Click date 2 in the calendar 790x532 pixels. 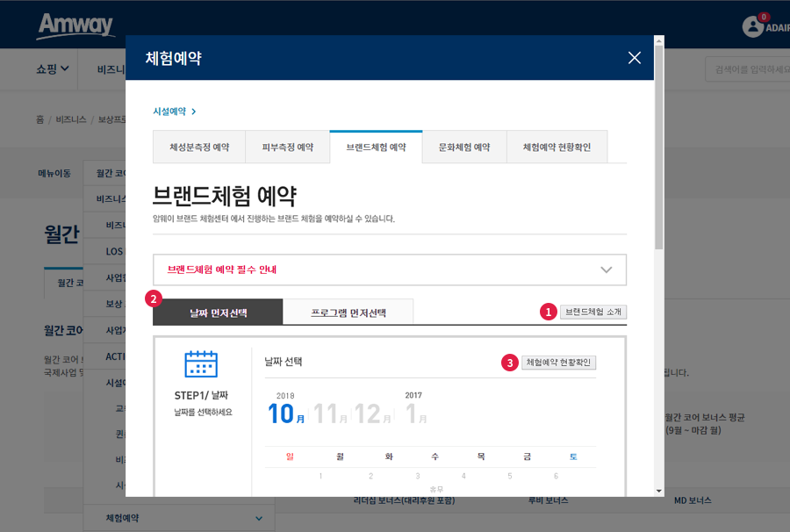tap(370, 476)
